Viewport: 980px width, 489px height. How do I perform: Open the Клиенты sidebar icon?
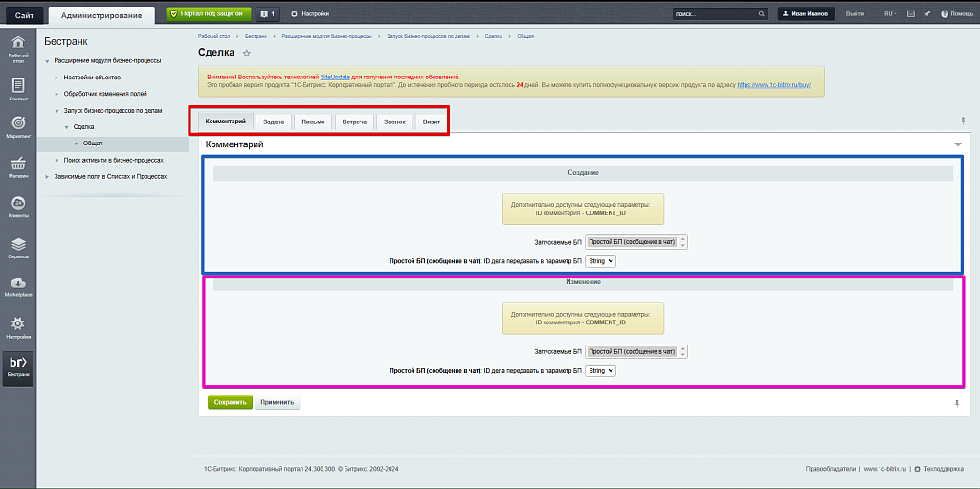click(x=17, y=207)
